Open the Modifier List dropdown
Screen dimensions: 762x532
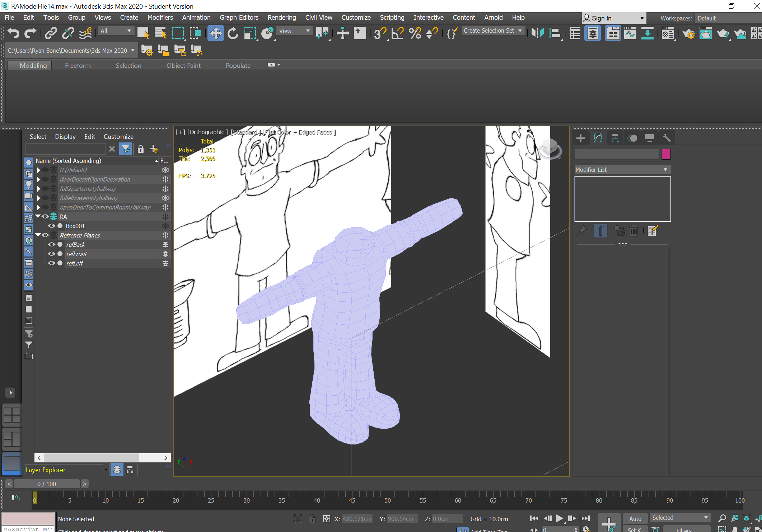(622, 170)
